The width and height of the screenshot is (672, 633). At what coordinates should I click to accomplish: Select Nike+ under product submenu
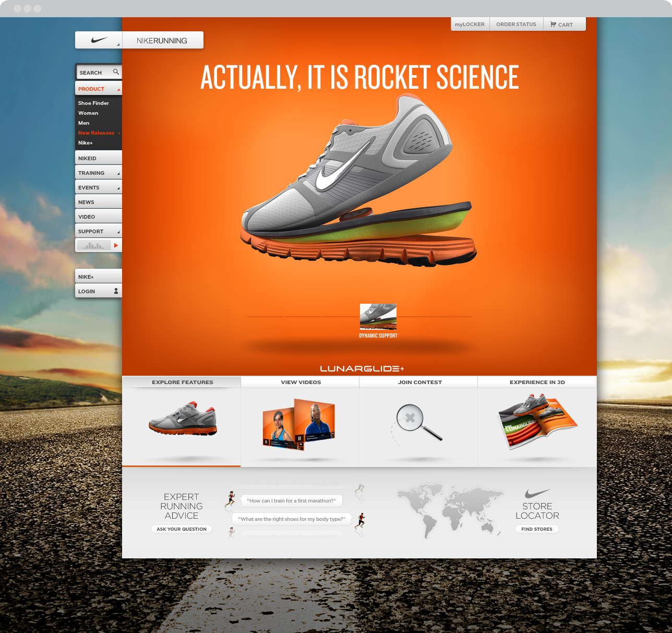[86, 142]
